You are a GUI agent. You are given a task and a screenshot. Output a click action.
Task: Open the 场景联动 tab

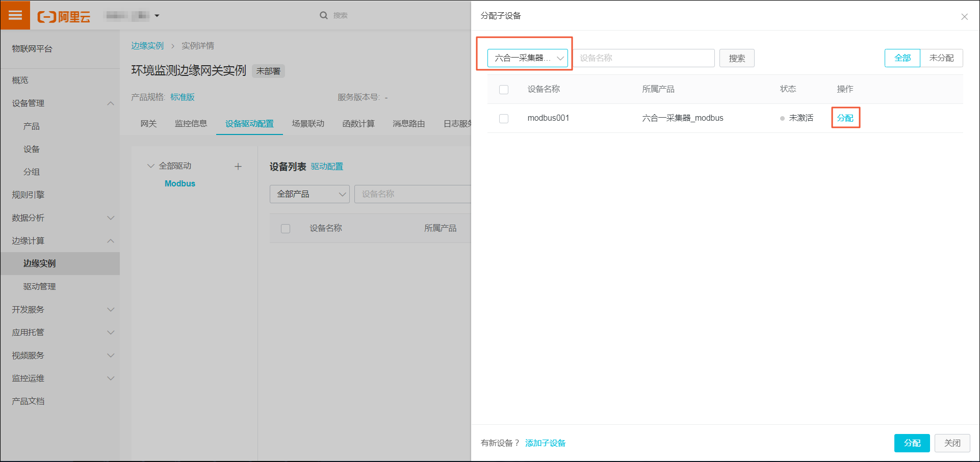308,124
